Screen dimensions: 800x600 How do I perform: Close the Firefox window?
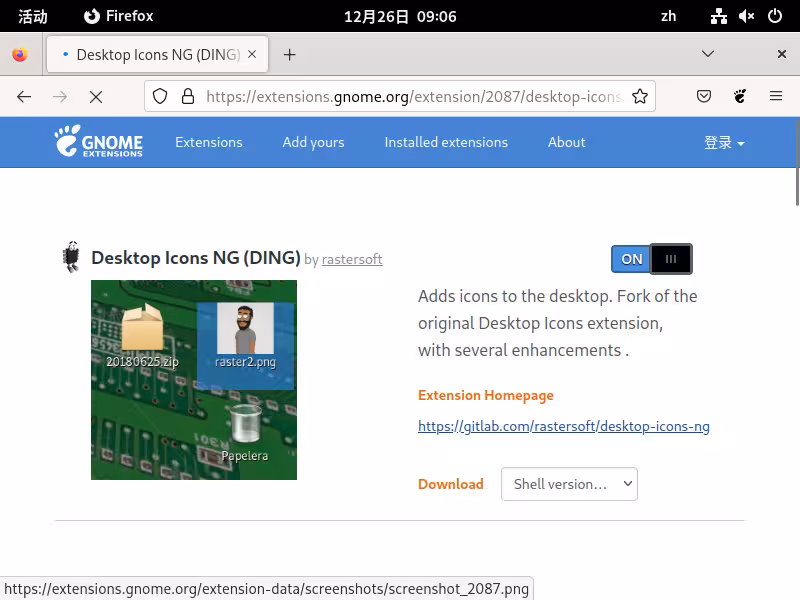(x=781, y=54)
